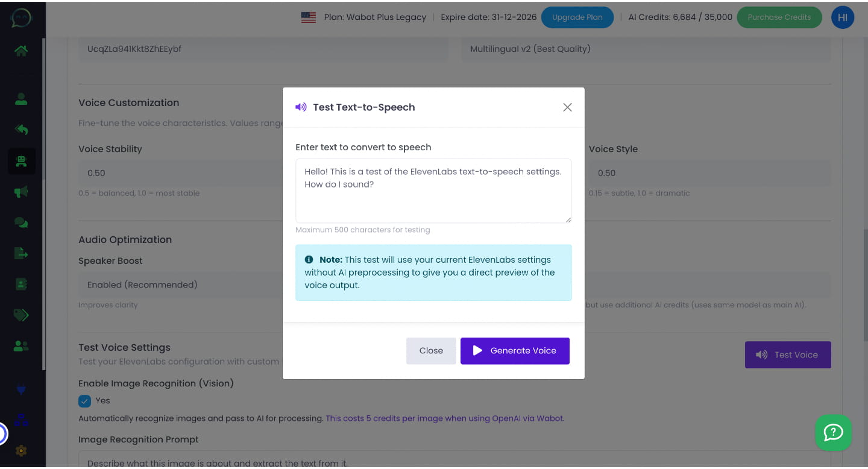Click the Home icon in sidebar
Viewport: 868px width, 469px height.
point(21,51)
